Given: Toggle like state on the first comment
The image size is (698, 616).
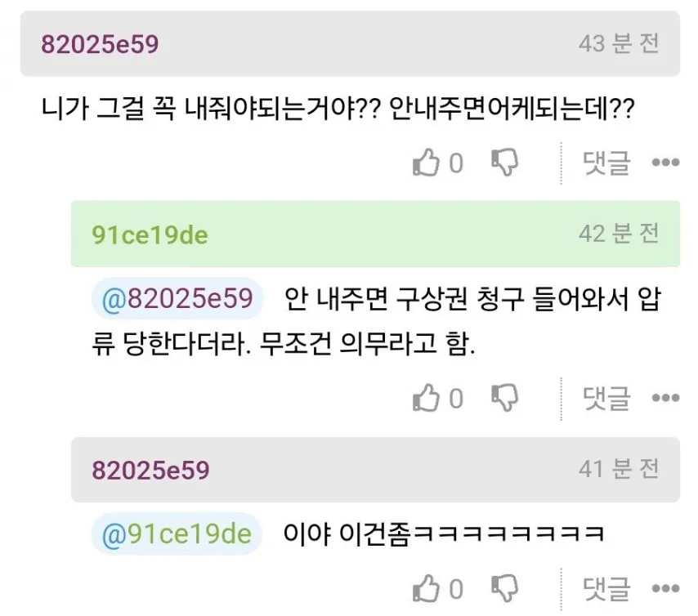Looking at the screenshot, I should coord(427,163).
